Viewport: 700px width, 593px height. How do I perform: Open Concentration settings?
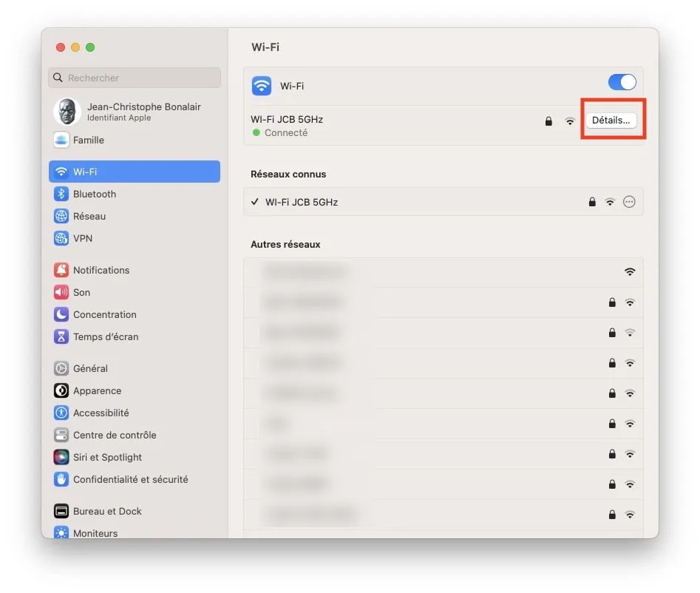135,314
